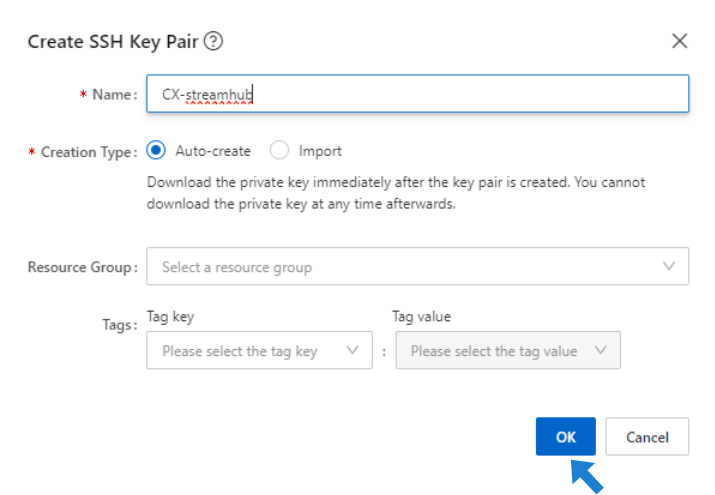Viewport: 715px width, 495px height.
Task: Click the private key download notice text
Action: pyautogui.click(x=396, y=192)
